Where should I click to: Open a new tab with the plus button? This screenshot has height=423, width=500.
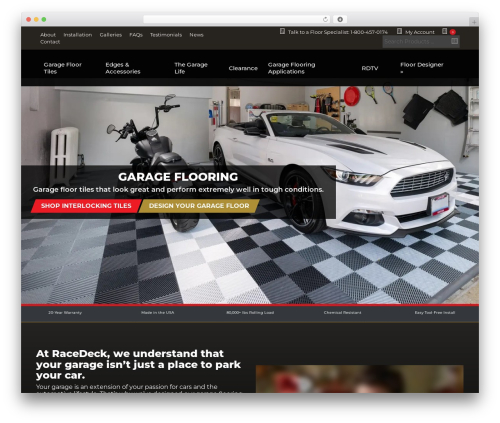474,22
